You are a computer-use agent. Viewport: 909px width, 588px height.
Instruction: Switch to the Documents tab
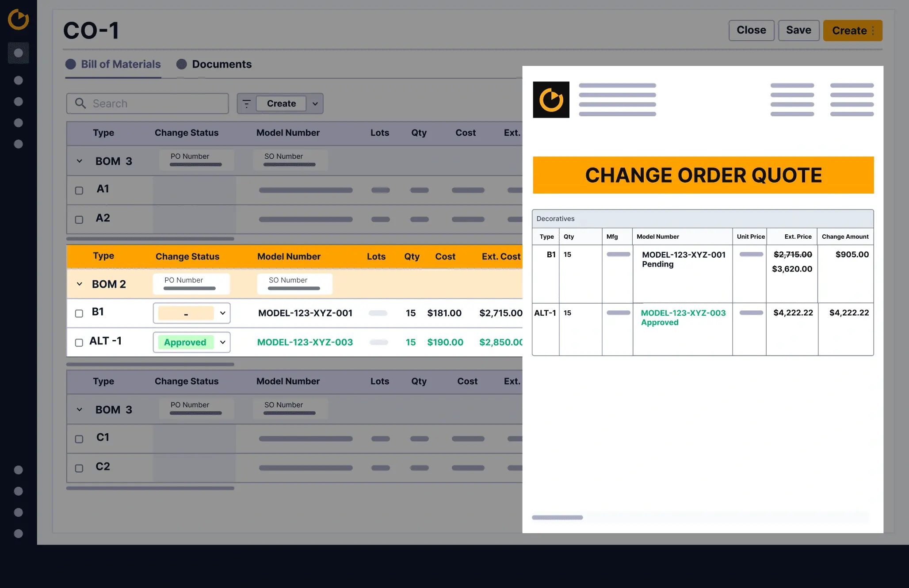coord(214,64)
